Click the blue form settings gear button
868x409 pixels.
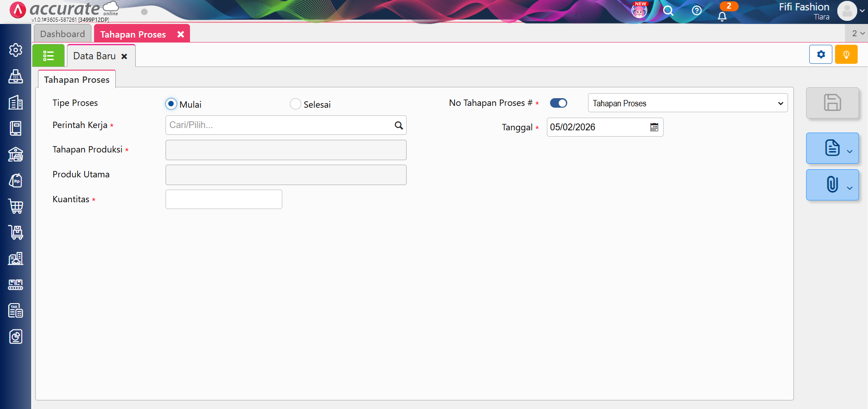click(821, 55)
